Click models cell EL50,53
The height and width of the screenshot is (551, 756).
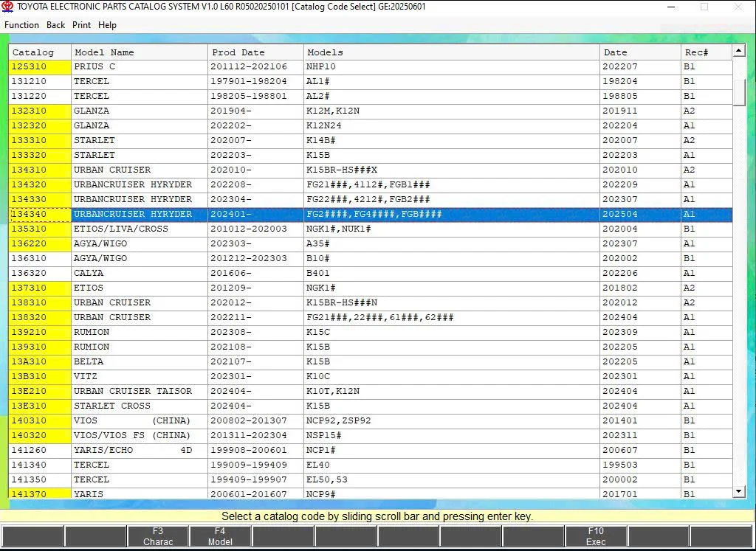pos(452,479)
